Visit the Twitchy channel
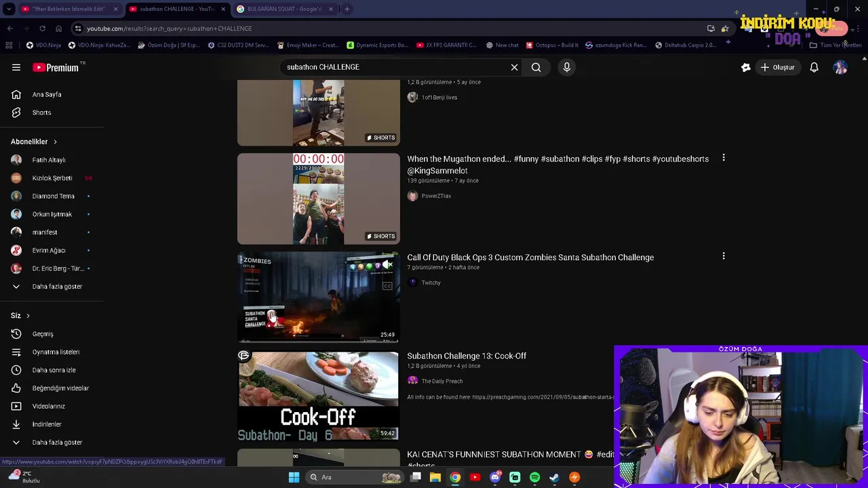 [431, 283]
